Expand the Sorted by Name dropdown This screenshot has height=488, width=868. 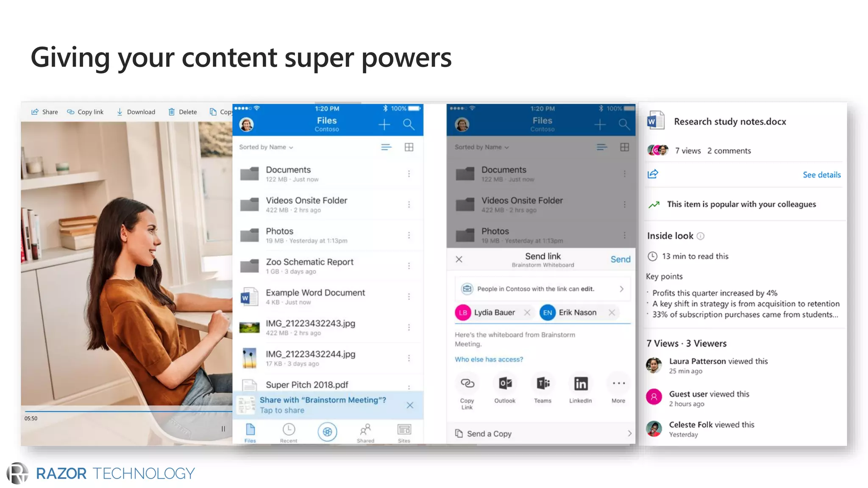266,147
